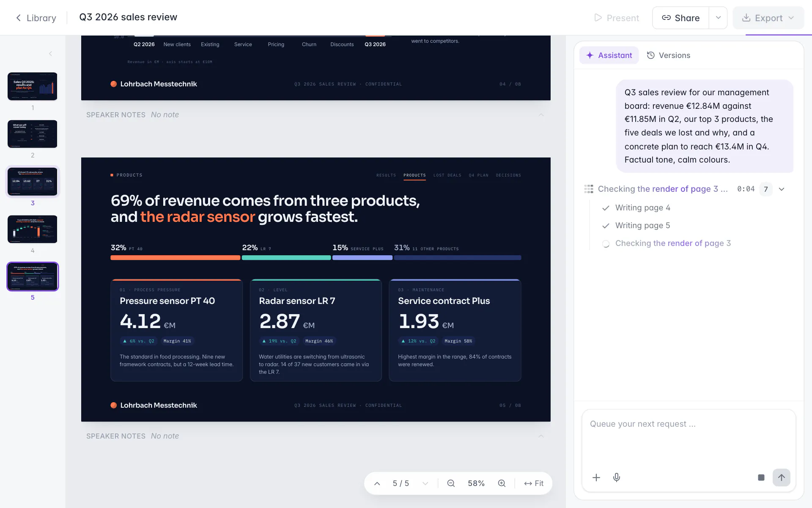Screen dimensions: 812x508
Task: Switch to the Versions tab
Action: 669,55
